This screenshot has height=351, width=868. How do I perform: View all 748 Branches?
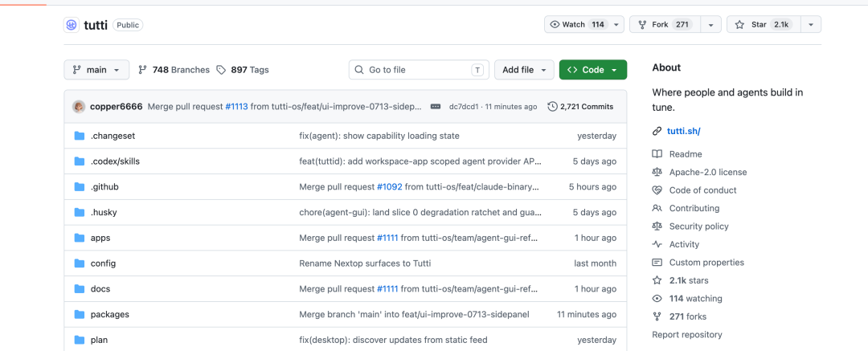pyautogui.click(x=174, y=70)
